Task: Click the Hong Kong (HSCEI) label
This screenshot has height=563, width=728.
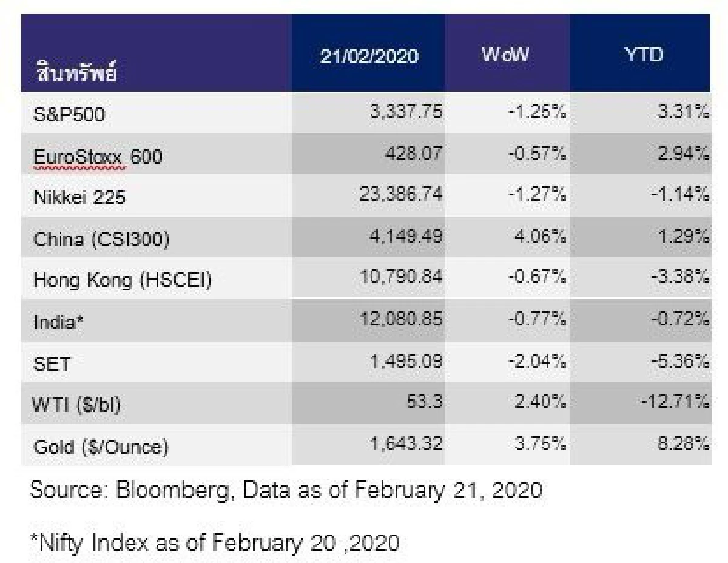Action: pyautogui.click(x=122, y=281)
